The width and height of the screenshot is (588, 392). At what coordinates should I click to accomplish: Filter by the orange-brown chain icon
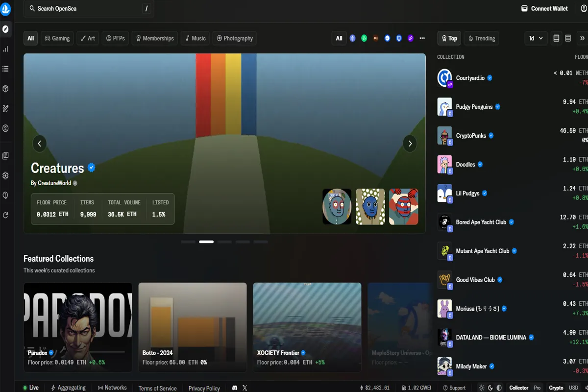coord(376,38)
